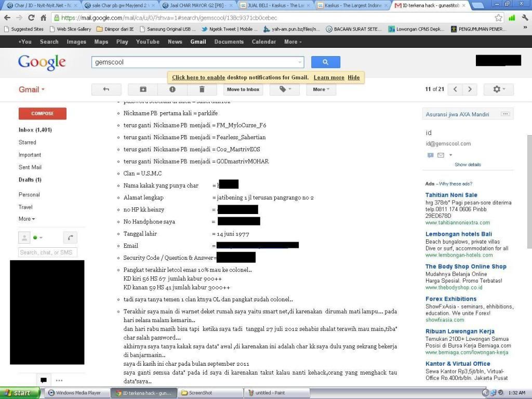The image size is (532, 399).
Task: Open Sent Mail folder
Action: (x=30, y=167)
